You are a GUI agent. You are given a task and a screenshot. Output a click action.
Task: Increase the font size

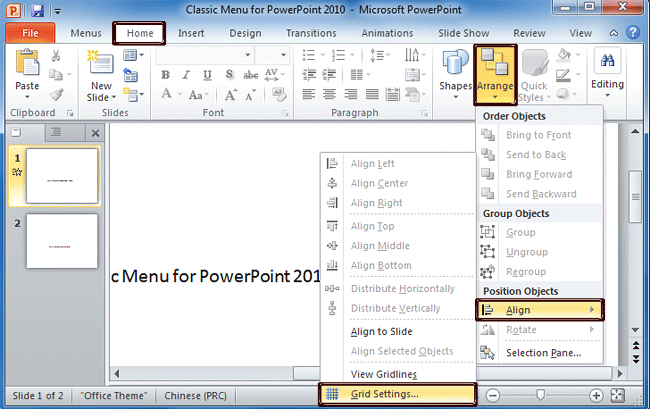231,95
